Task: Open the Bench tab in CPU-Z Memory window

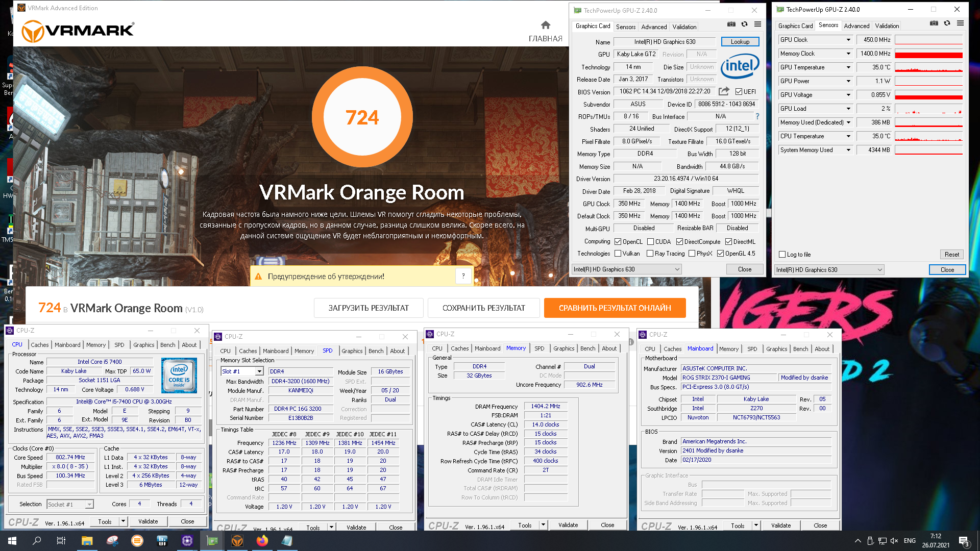Action: point(587,348)
